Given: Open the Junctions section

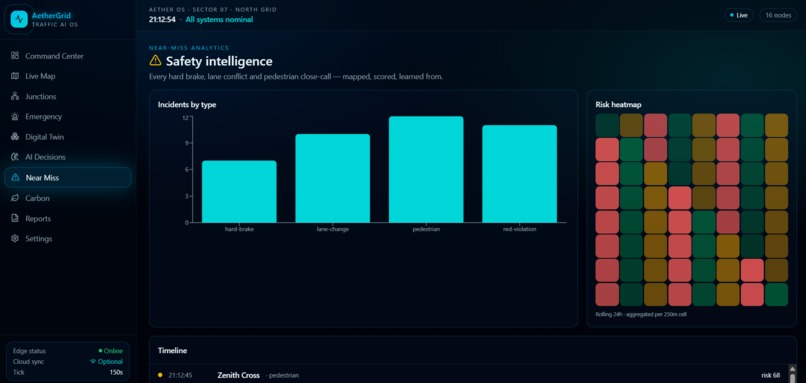Looking at the screenshot, I should (68, 96).
